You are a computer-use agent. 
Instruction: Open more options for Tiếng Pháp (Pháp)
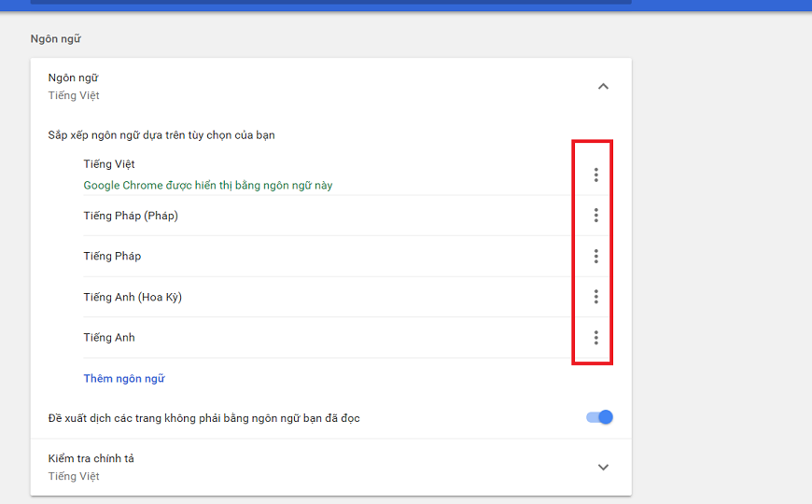[596, 215]
